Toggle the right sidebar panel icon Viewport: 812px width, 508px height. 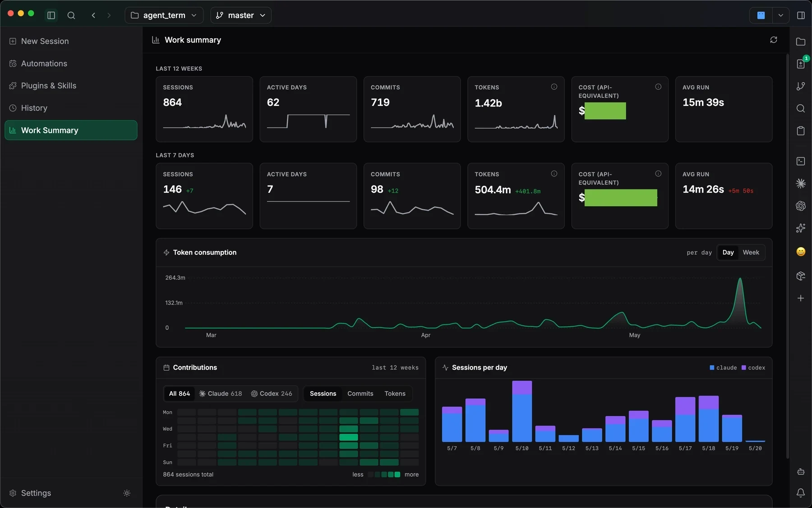801,15
